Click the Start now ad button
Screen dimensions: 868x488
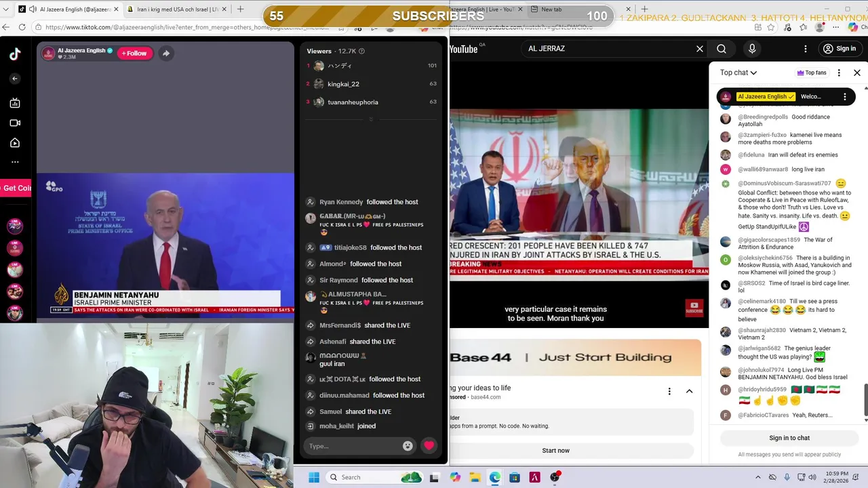tap(556, 450)
